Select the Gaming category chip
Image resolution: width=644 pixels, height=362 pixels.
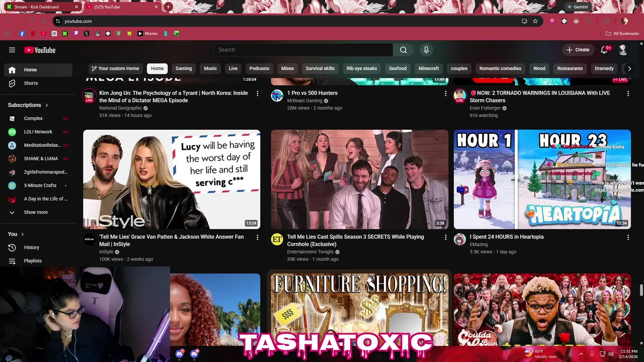tap(184, 68)
